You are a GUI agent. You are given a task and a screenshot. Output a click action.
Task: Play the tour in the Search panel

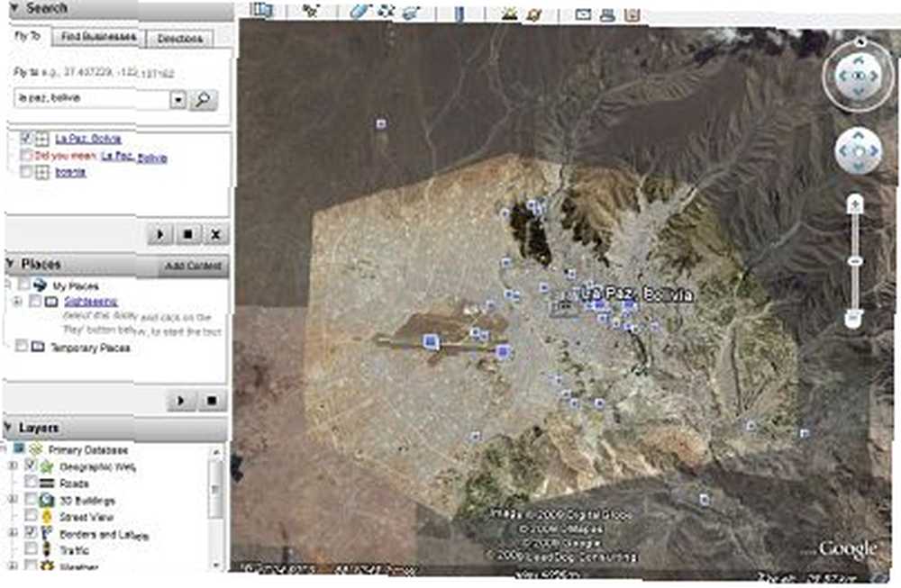(160, 234)
